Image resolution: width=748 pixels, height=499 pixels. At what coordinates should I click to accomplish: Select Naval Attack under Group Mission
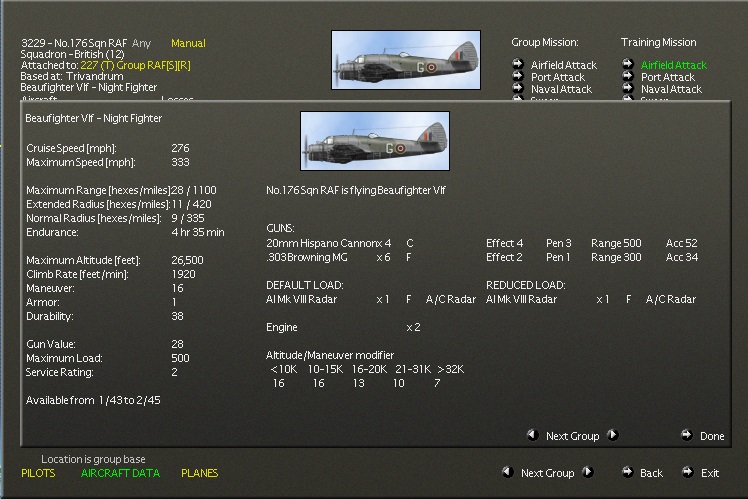[561, 89]
